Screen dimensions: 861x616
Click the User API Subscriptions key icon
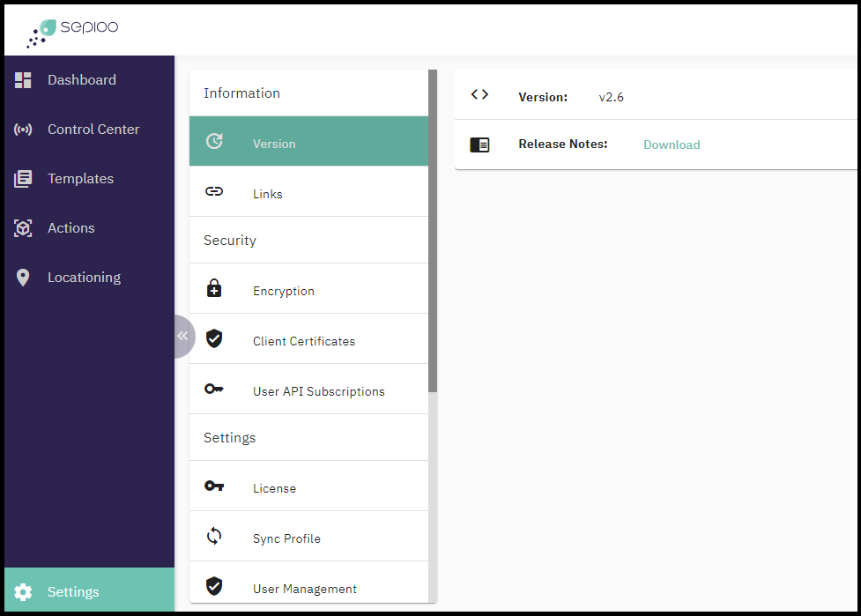(213, 389)
